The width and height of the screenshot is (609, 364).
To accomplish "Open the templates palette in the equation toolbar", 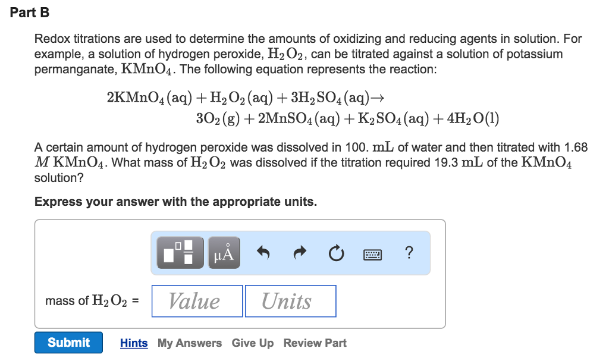I will coord(179,252).
